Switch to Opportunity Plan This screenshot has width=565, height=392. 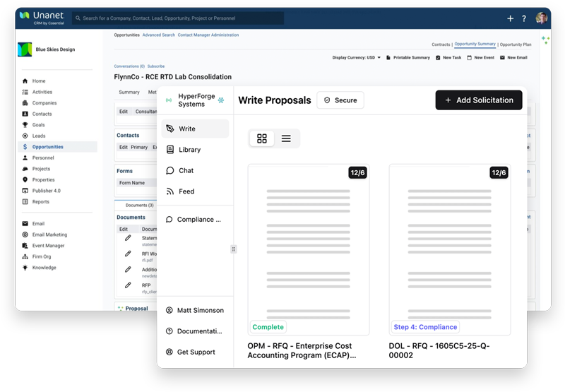pyautogui.click(x=516, y=44)
